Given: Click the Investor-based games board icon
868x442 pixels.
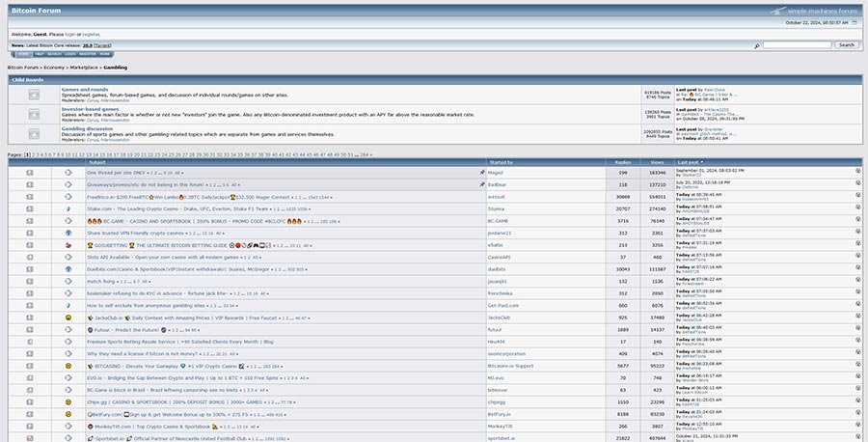Looking at the screenshot, I should [x=34, y=114].
